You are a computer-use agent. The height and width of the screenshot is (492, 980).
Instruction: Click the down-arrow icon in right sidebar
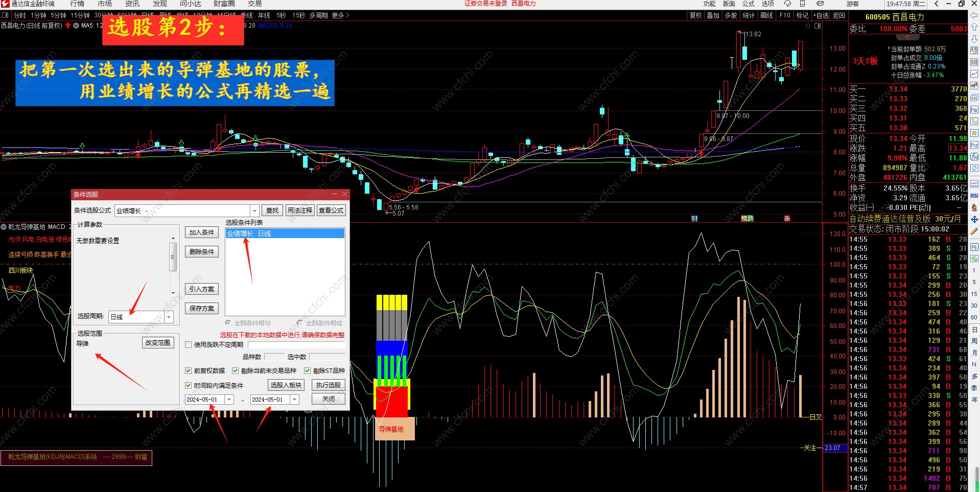point(974,39)
